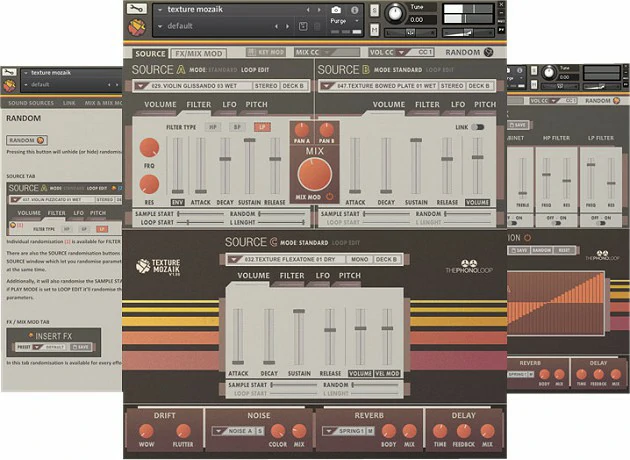630x460 pixels.
Task: Open the SPRING1 reverb type dropdown
Action: pos(329,431)
